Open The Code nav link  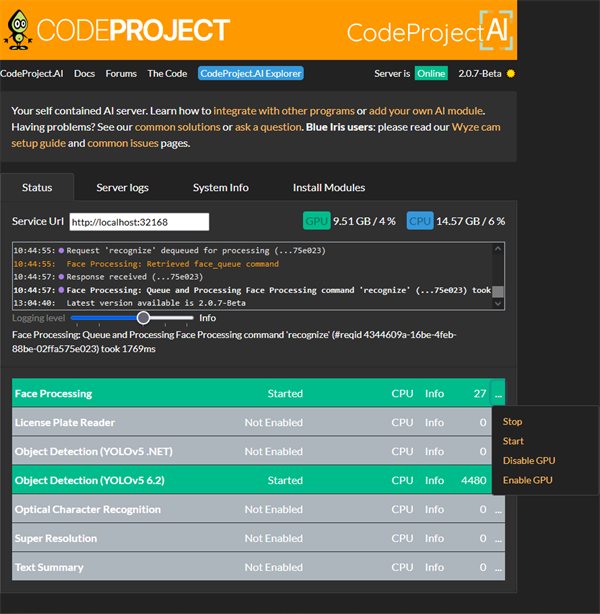pyautogui.click(x=167, y=74)
